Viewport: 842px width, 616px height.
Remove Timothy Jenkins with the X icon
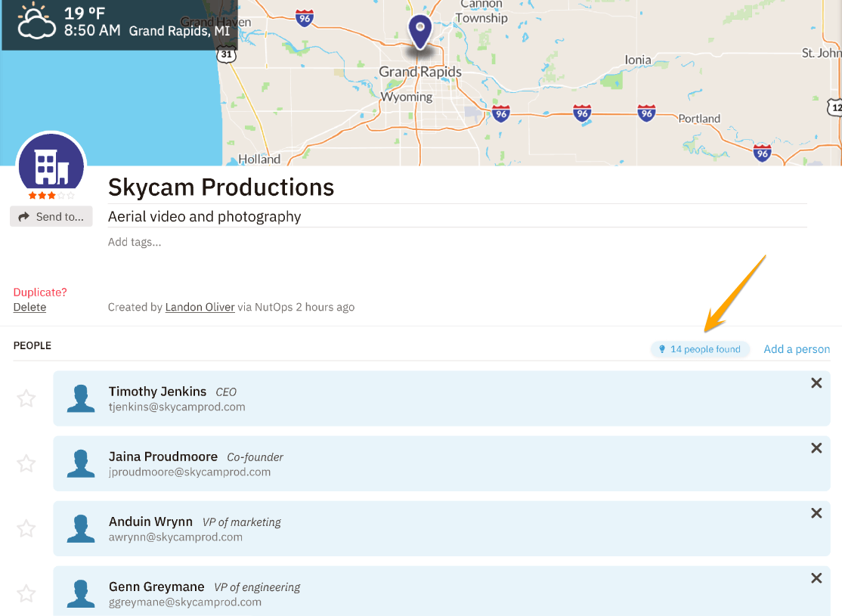tap(816, 383)
